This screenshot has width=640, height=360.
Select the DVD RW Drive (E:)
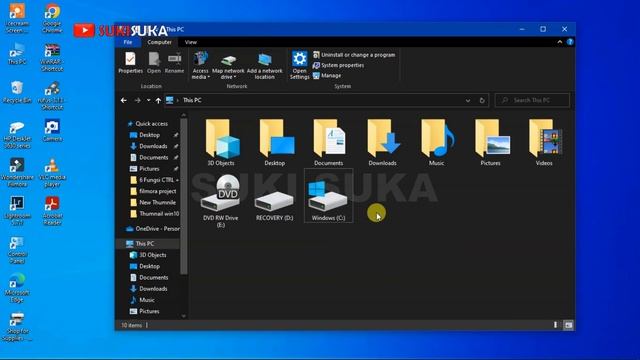221,200
